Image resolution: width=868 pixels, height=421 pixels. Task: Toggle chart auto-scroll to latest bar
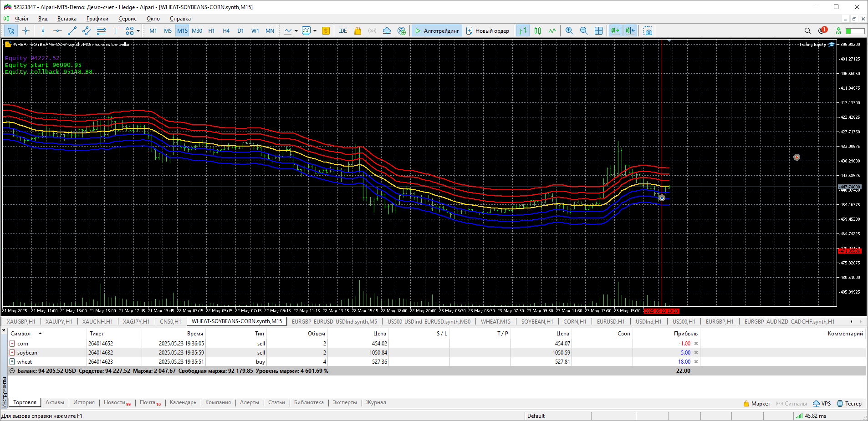616,31
